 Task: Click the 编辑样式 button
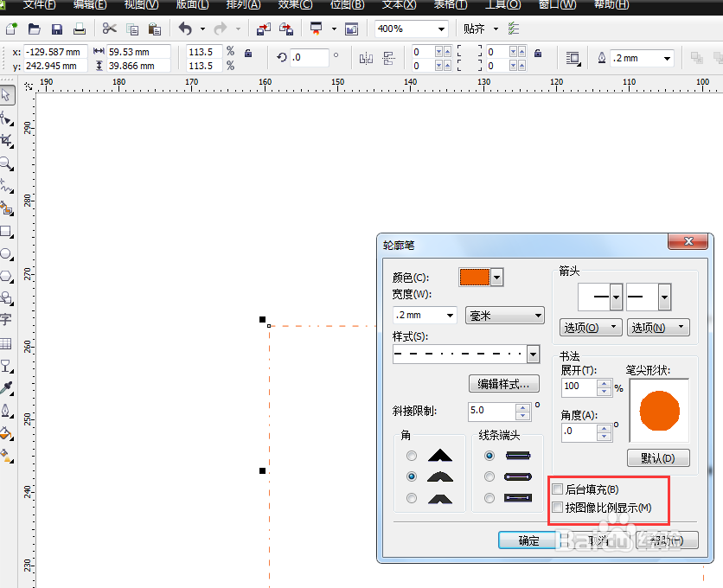tap(504, 384)
